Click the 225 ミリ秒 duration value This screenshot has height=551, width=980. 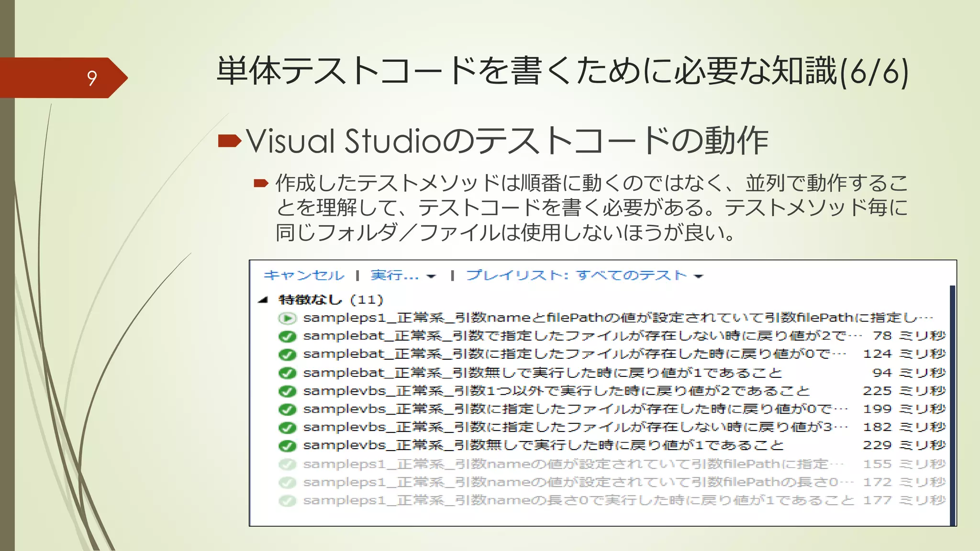(x=904, y=390)
